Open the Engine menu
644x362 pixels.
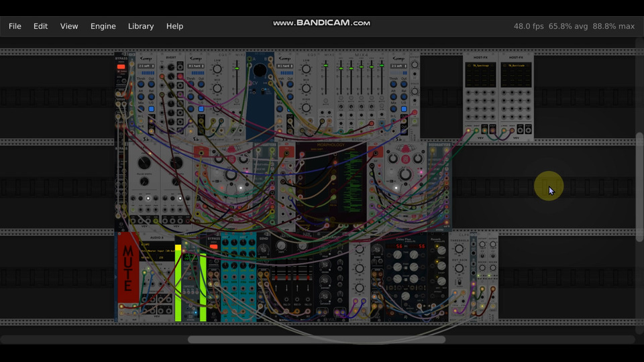coord(103,26)
